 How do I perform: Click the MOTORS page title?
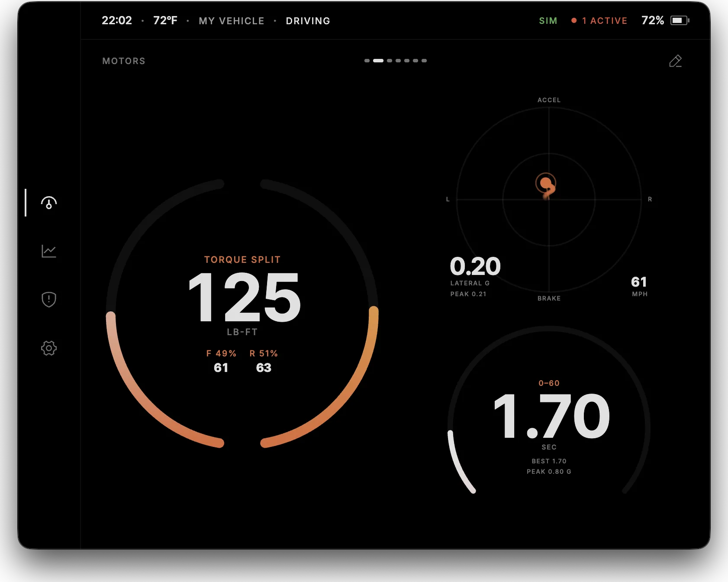(124, 61)
